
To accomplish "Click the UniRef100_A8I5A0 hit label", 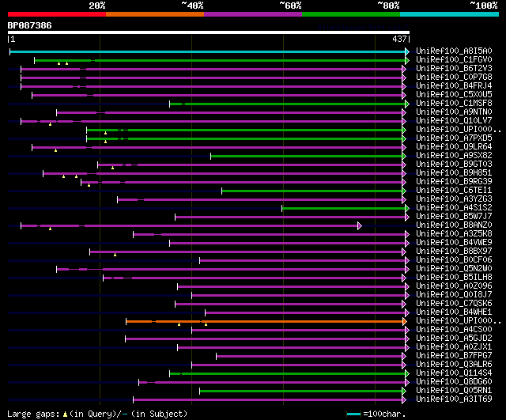I will (454, 51).
